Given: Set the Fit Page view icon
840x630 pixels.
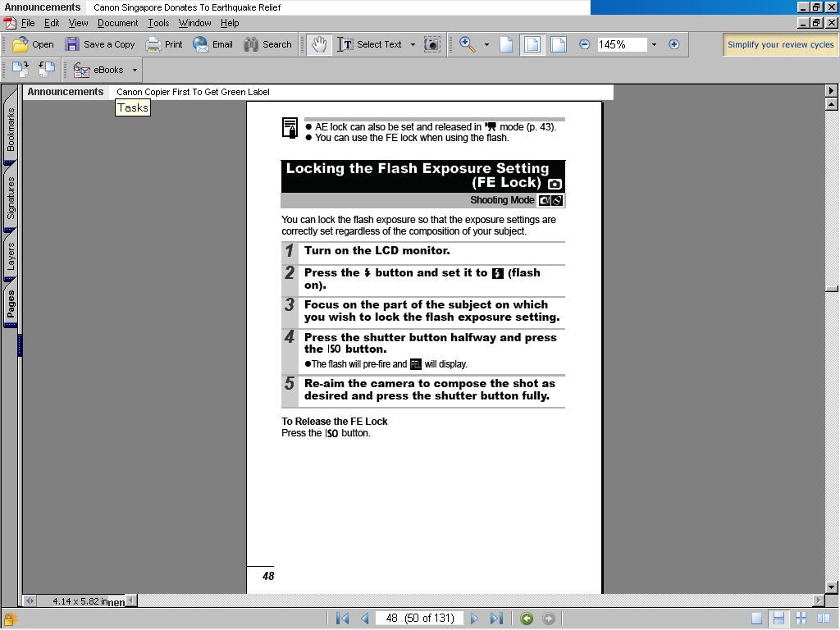Looking at the screenshot, I should point(532,44).
